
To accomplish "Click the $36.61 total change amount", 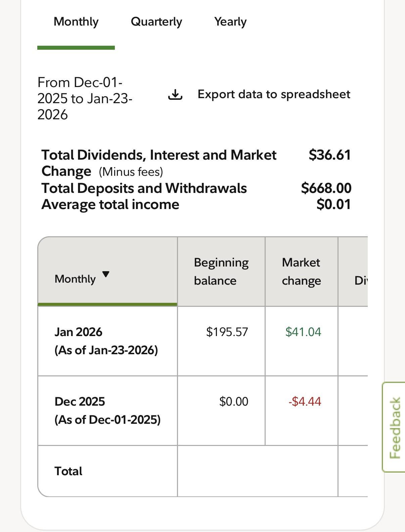I will click(x=329, y=155).
